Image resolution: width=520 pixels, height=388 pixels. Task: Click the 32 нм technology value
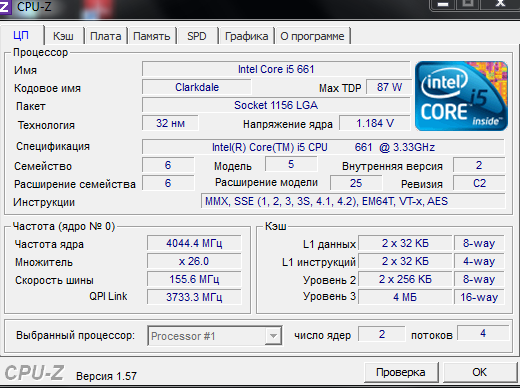click(170, 123)
